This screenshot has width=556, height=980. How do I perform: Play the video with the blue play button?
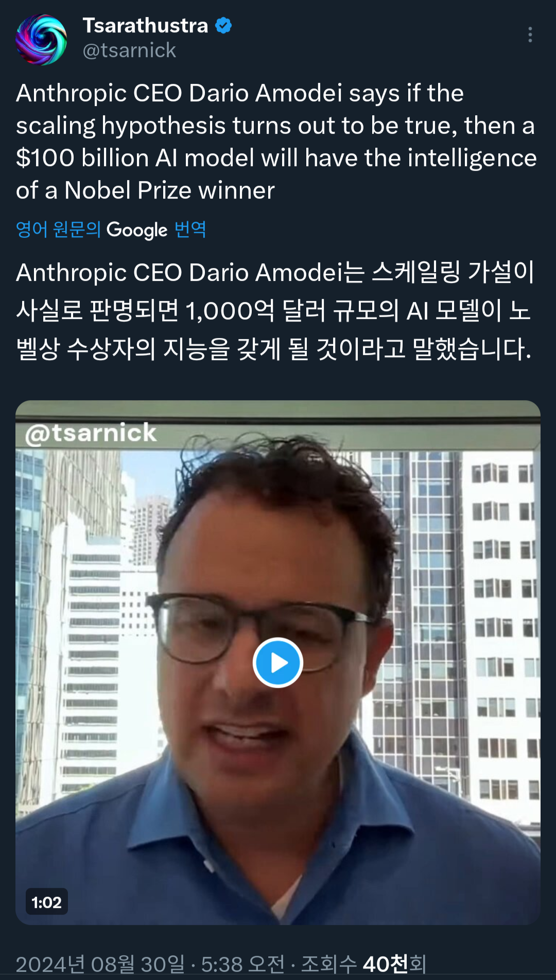278,663
